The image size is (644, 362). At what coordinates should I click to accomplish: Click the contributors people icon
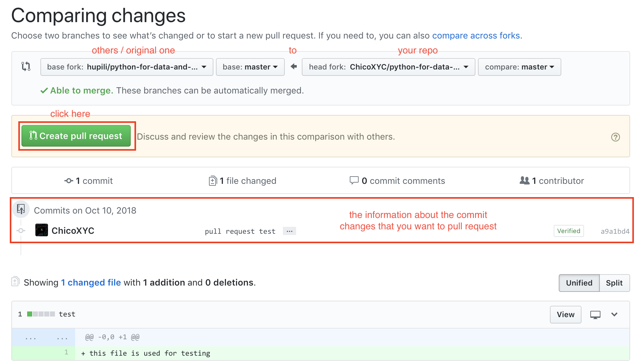(x=524, y=180)
